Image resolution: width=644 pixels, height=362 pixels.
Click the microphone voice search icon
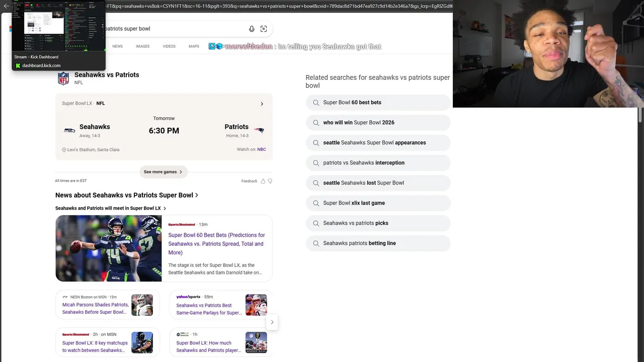(x=252, y=29)
